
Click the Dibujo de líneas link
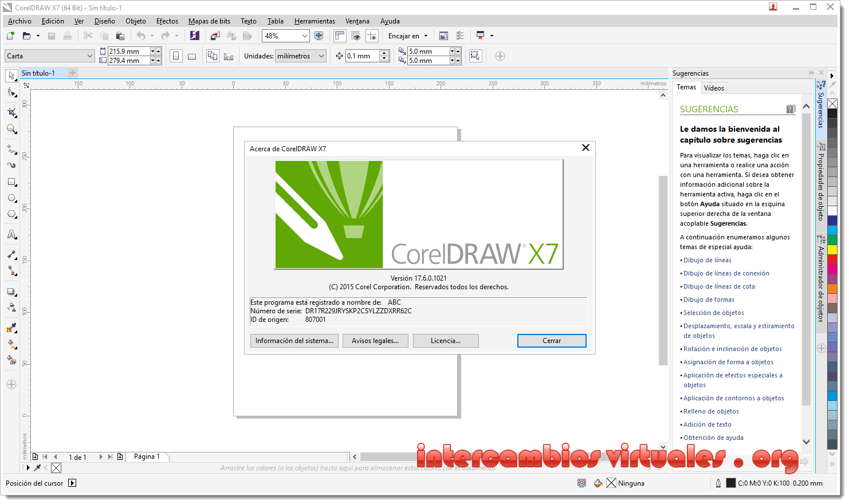tap(707, 260)
